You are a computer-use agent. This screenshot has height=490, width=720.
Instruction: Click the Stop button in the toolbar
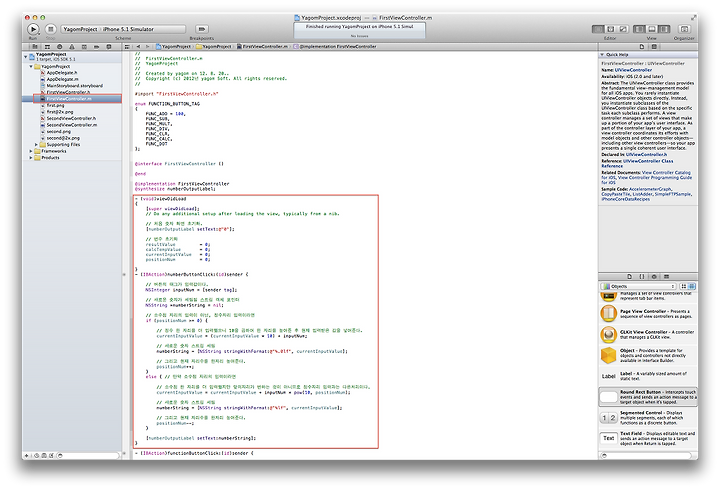point(51,29)
